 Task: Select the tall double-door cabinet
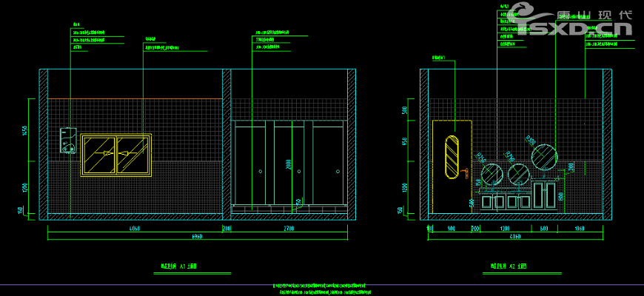(544, 196)
